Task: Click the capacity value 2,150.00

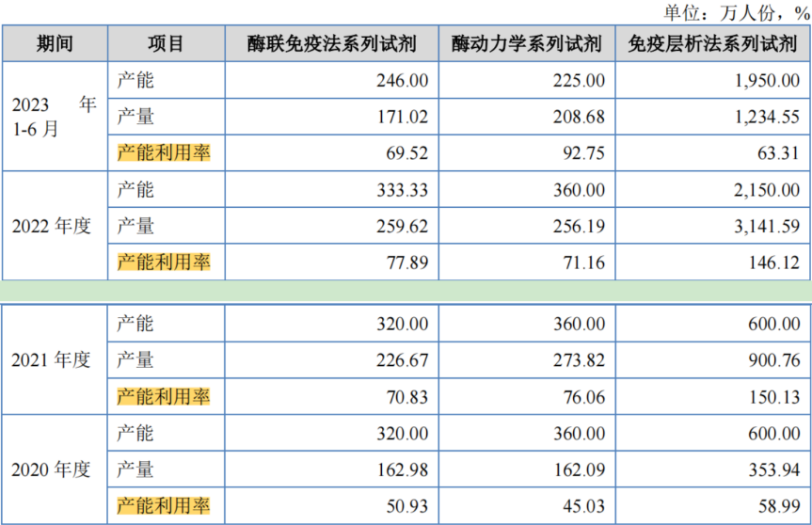Action: click(767, 190)
